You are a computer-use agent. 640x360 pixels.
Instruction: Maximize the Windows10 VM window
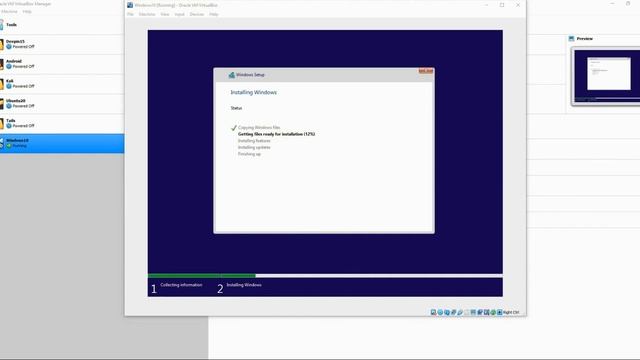click(502, 5)
